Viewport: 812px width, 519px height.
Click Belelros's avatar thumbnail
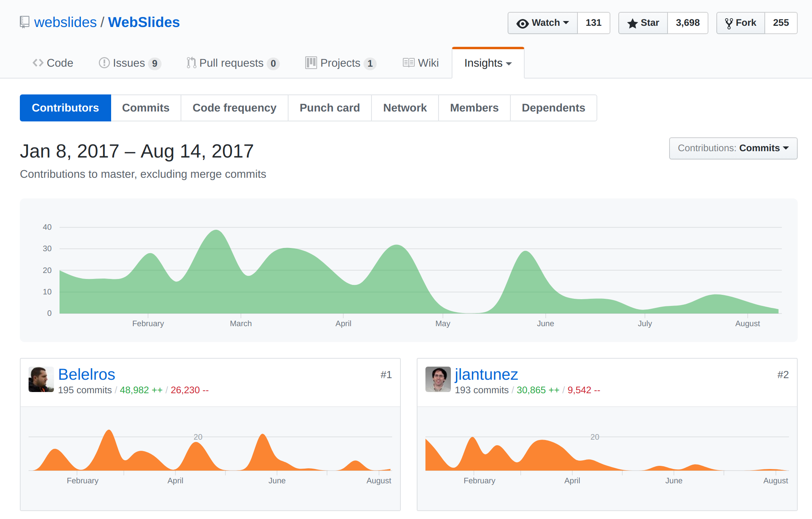click(41, 379)
